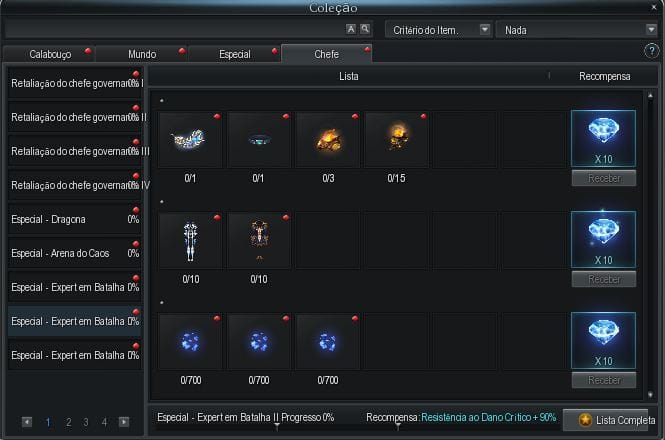Click the magnifier search icon
Viewport: 665px width, 440px height.
pyautogui.click(x=365, y=29)
